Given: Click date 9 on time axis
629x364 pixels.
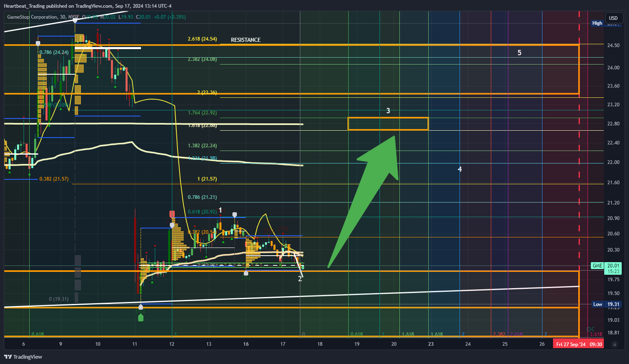Looking at the screenshot, I should (61, 344).
